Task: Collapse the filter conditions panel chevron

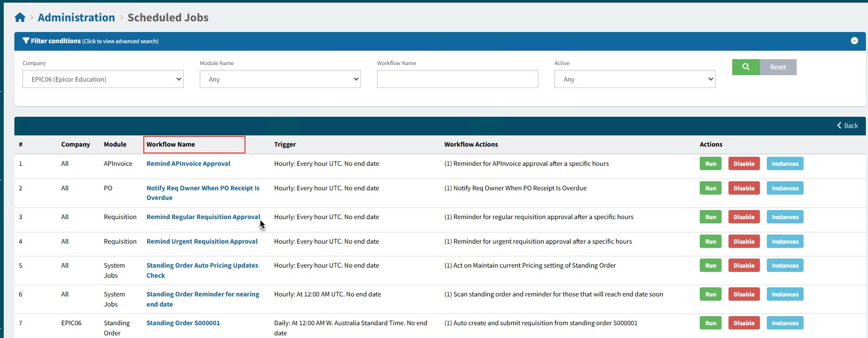Action: [854, 41]
